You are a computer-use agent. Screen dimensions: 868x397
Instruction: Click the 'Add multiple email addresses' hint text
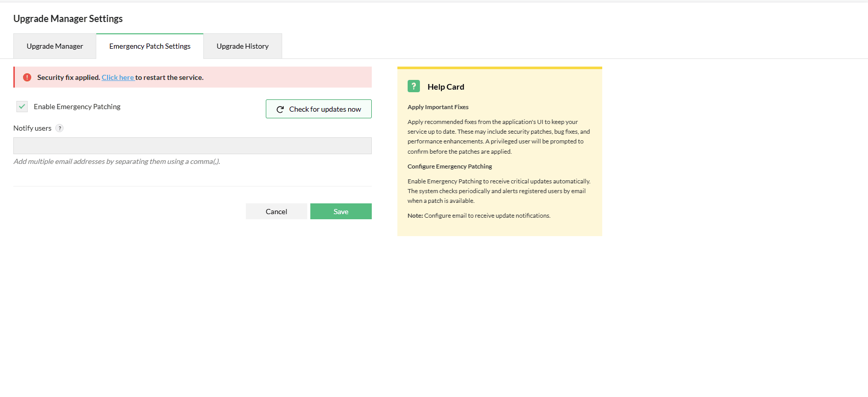click(x=117, y=161)
